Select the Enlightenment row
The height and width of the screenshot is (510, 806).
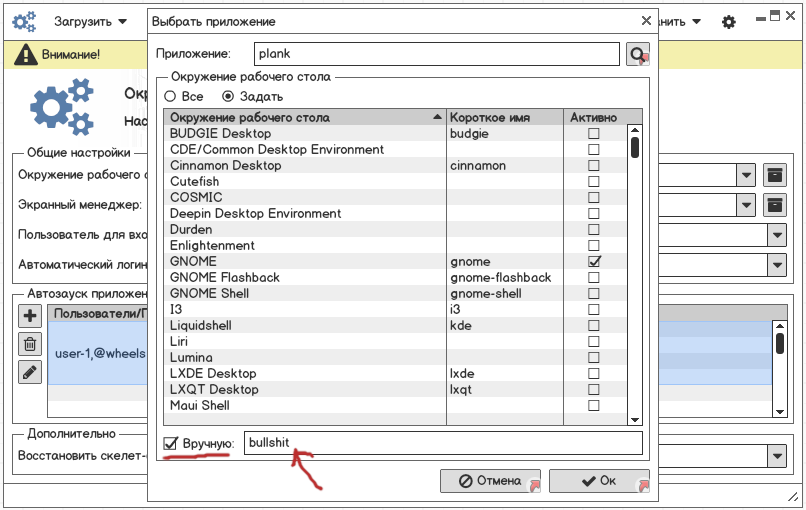pos(395,245)
